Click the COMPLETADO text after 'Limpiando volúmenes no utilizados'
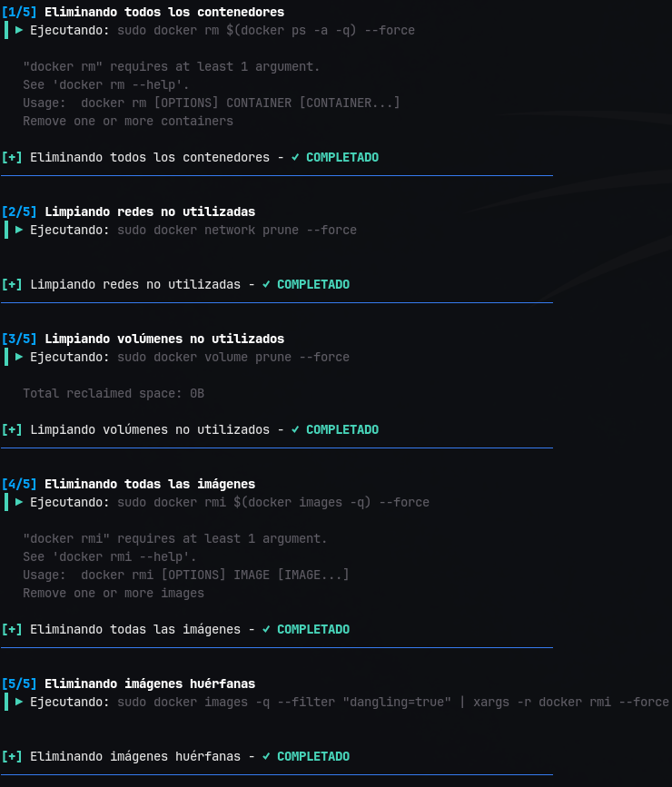Image resolution: width=672 pixels, height=787 pixels. 342,429
